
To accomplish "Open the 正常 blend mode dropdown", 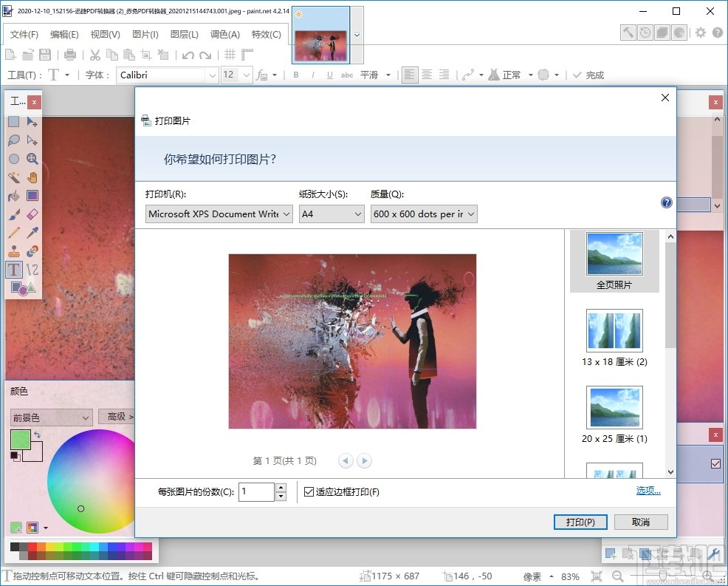I will pos(518,75).
